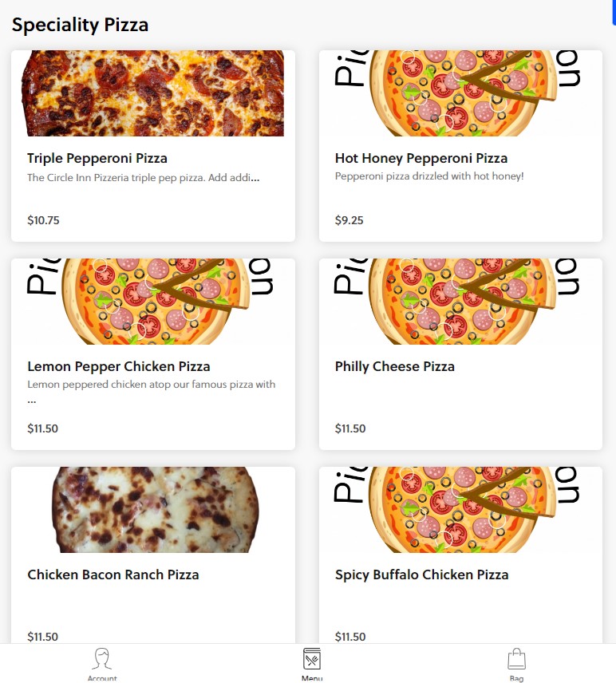Choose Lemon Pepper Chicken Pizza title
This screenshot has width=616, height=683.
[119, 366]
